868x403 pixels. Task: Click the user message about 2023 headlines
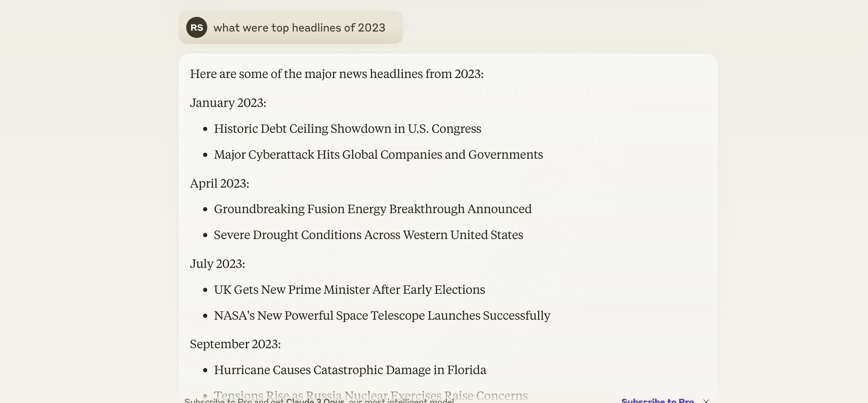pos(299,28)
